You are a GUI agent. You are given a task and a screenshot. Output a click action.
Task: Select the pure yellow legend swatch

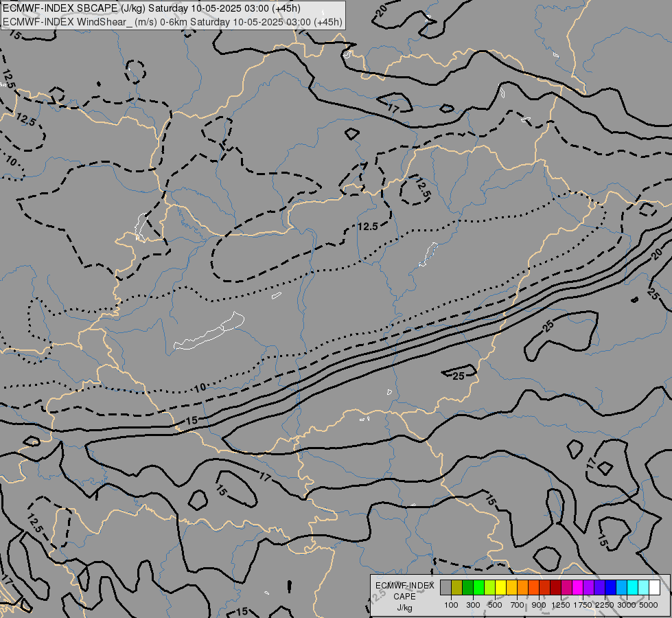pos(500,587)
